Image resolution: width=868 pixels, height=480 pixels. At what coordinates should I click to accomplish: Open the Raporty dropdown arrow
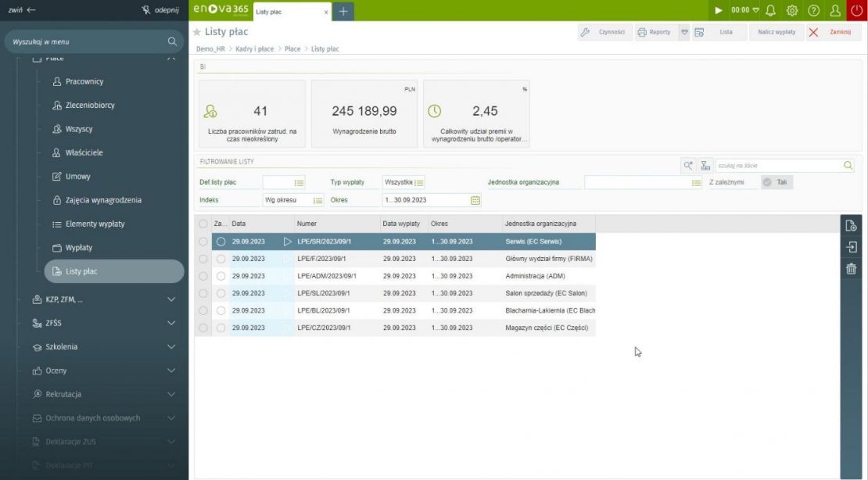tap(684, 32)
